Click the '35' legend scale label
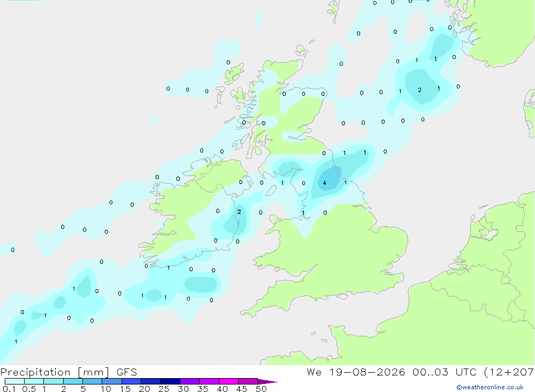 coord(203,389)
